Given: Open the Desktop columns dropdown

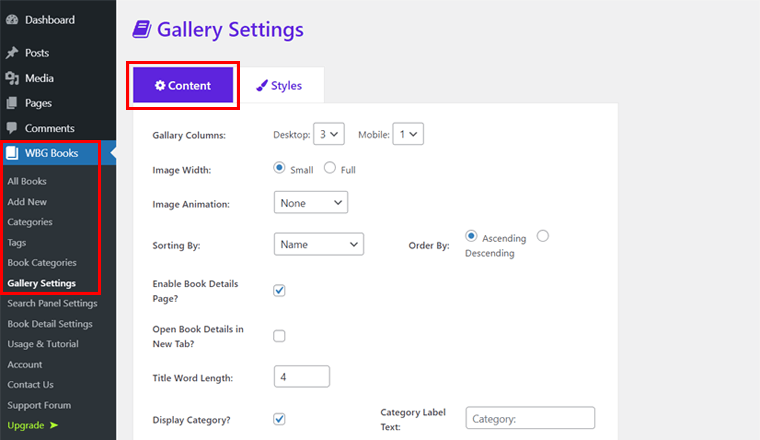Looking at the screenshot, I should pos(328,133).
